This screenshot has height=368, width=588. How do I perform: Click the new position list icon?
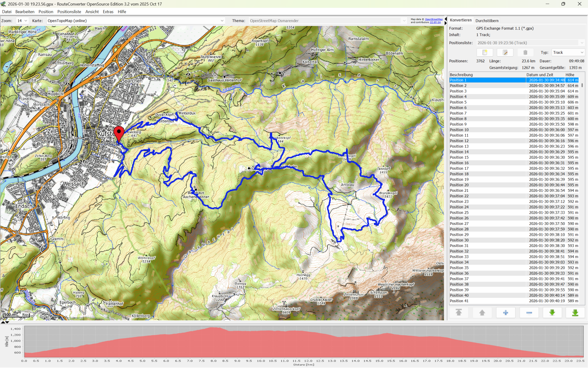click(485, 52)
